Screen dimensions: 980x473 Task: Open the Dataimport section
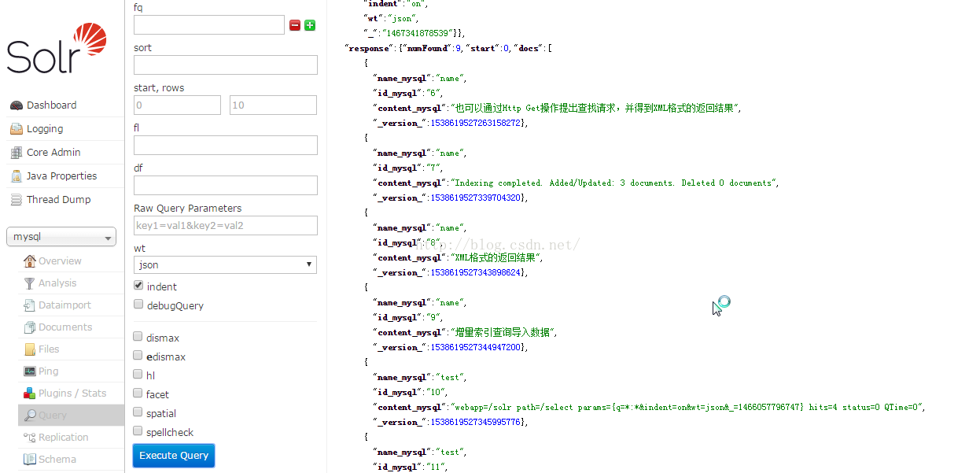click(64, 305)
